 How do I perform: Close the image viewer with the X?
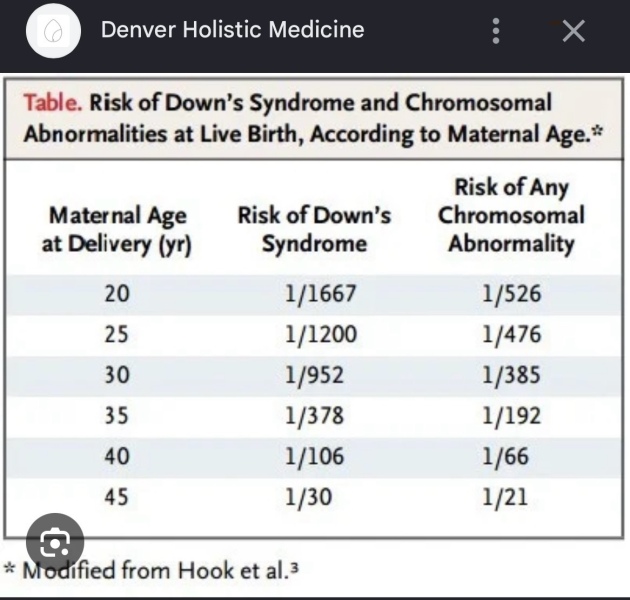pyautogui.click(x=573, y=31)
